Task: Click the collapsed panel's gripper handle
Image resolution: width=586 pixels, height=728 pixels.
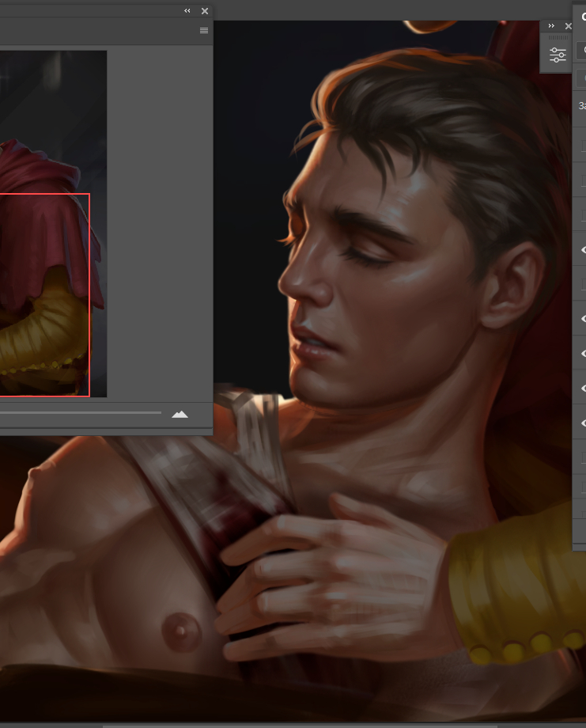Action: point(558,38)
